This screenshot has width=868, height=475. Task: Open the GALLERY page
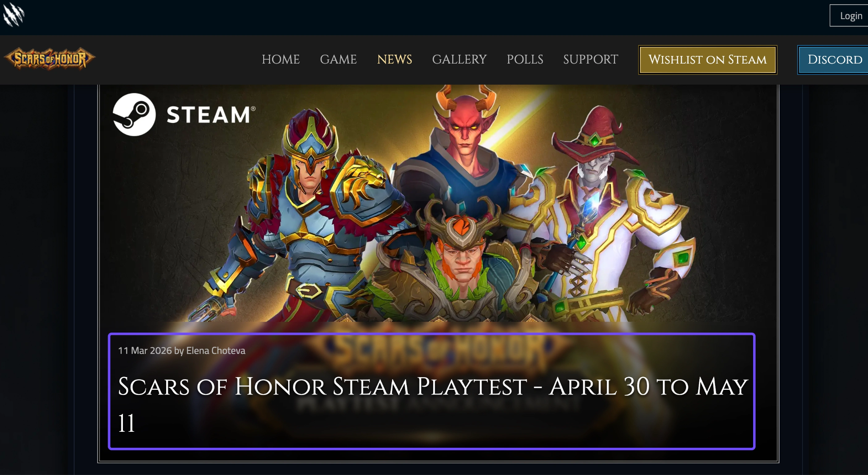(x=459, y=59)
